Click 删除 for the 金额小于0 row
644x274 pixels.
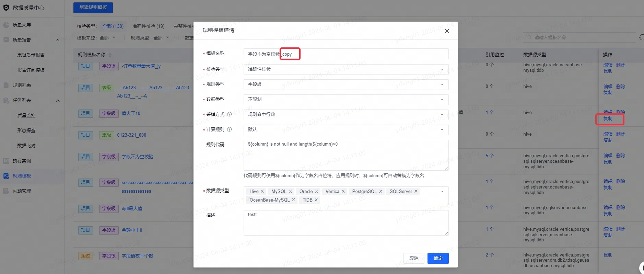click(x=621, y=229)
